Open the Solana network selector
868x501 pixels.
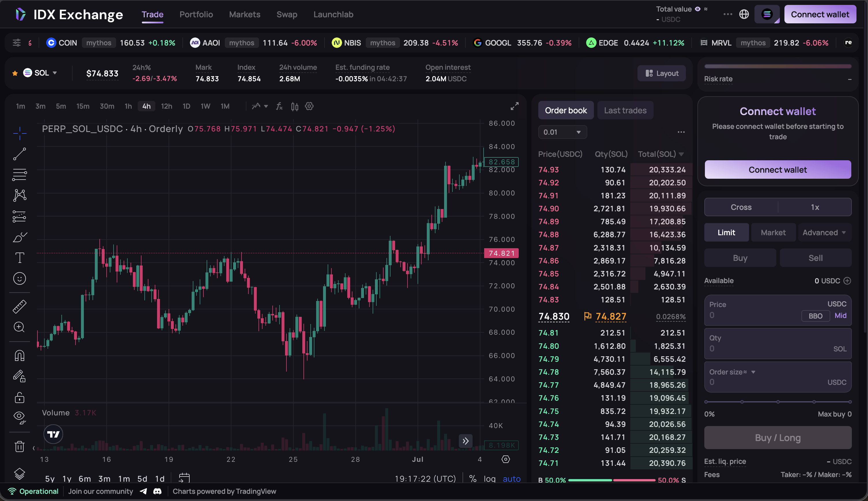click(767, 14)
